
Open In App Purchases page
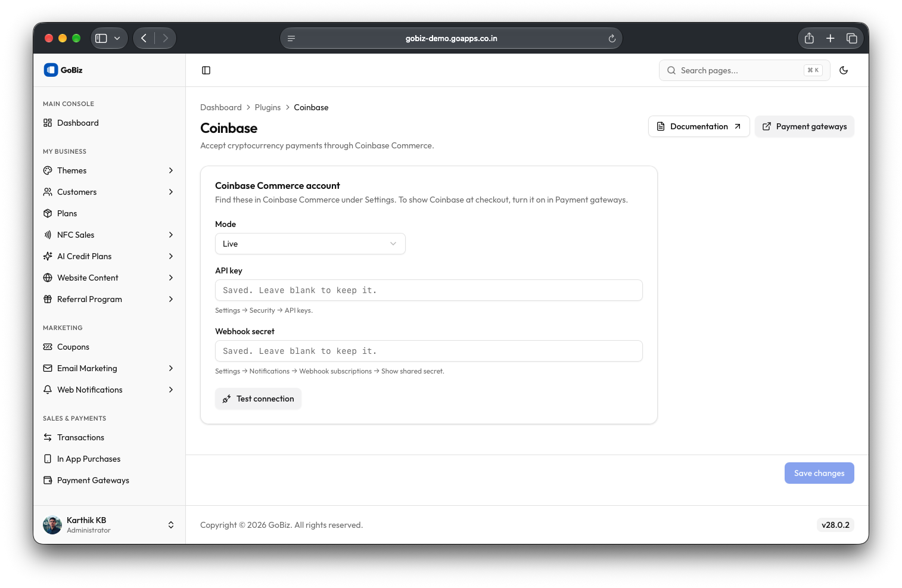109,459
